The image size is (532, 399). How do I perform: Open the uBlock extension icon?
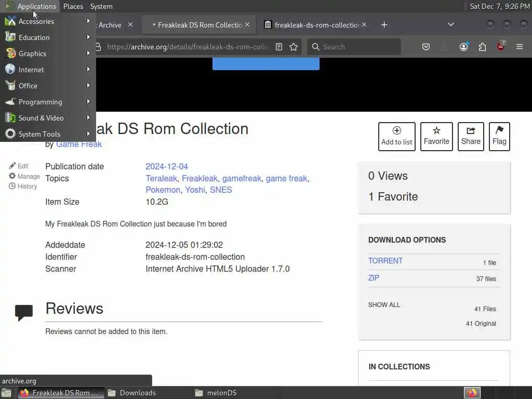coord(501,46)
